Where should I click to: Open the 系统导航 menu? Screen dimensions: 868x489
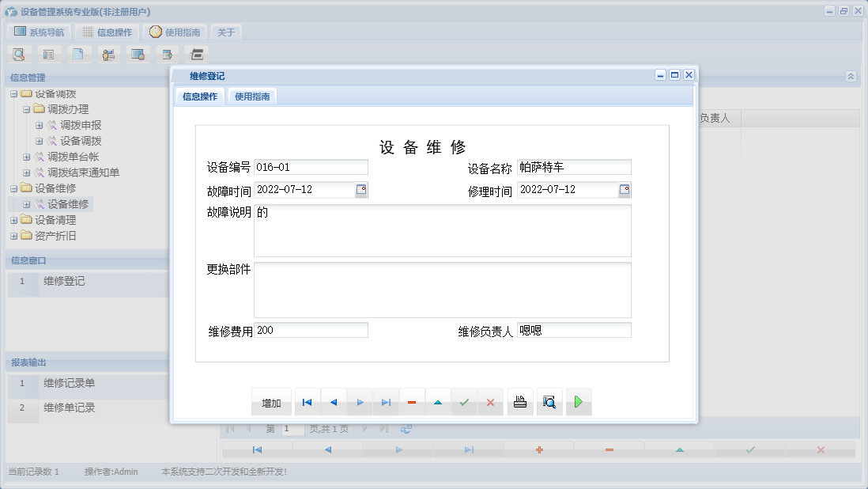[38, 31]
